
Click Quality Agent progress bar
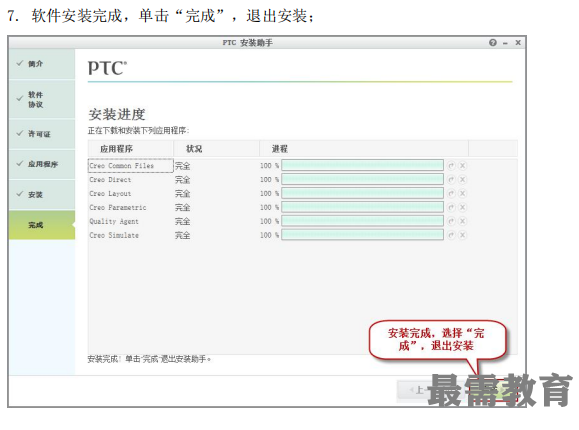pos(362,221)
